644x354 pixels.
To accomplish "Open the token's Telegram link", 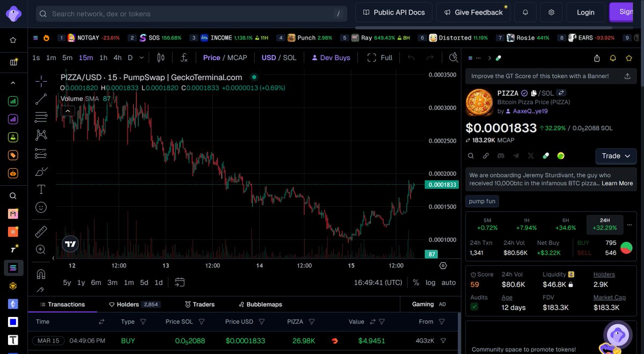I will pos(516,156).
